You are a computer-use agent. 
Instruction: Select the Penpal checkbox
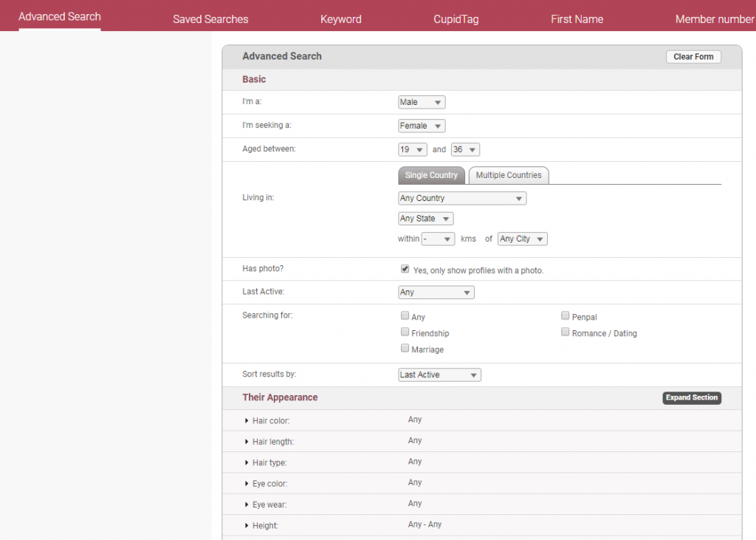pos(566,315)
